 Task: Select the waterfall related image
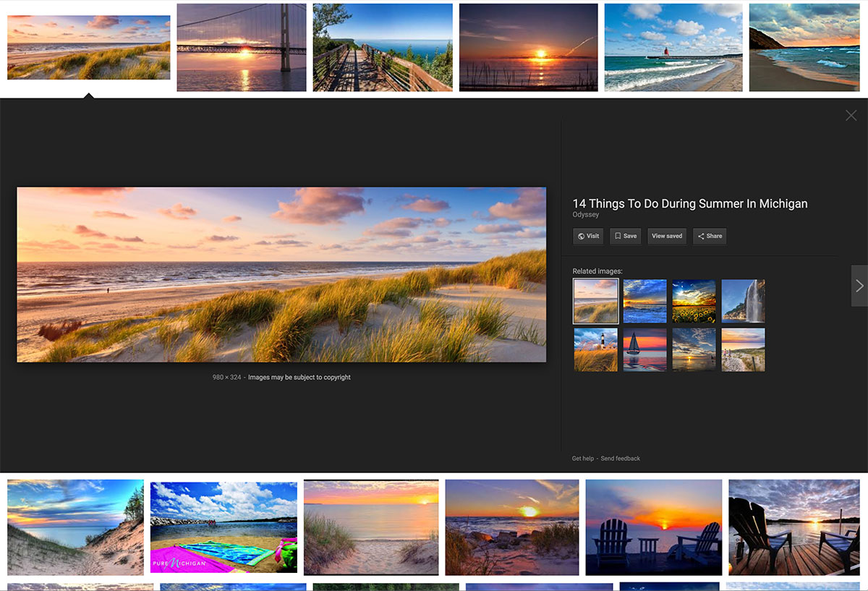click(743, 300)
